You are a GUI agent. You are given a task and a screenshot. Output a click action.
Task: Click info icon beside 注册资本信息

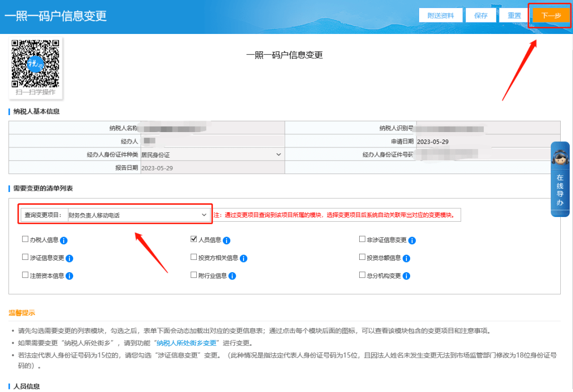(x=70, y=276)
